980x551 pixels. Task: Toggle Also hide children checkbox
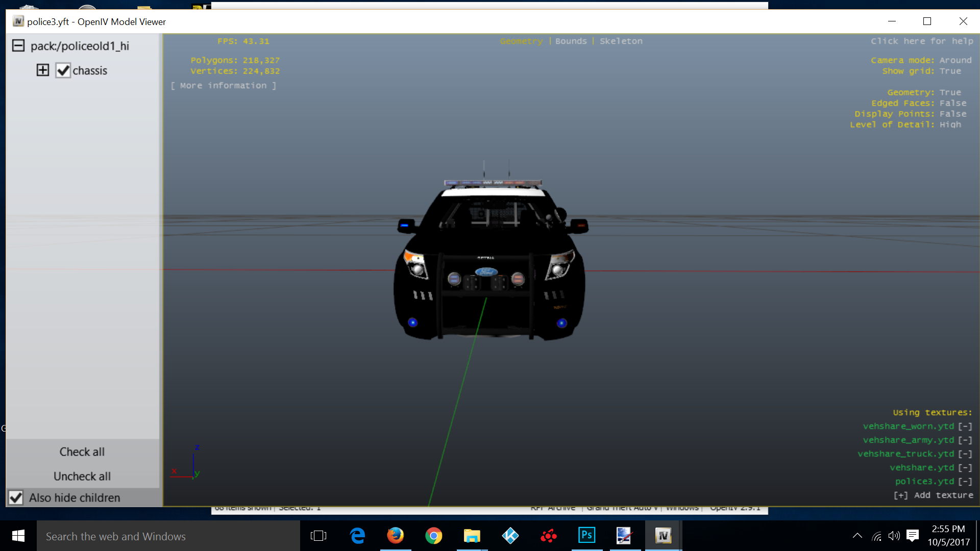[x=16, y=497]
